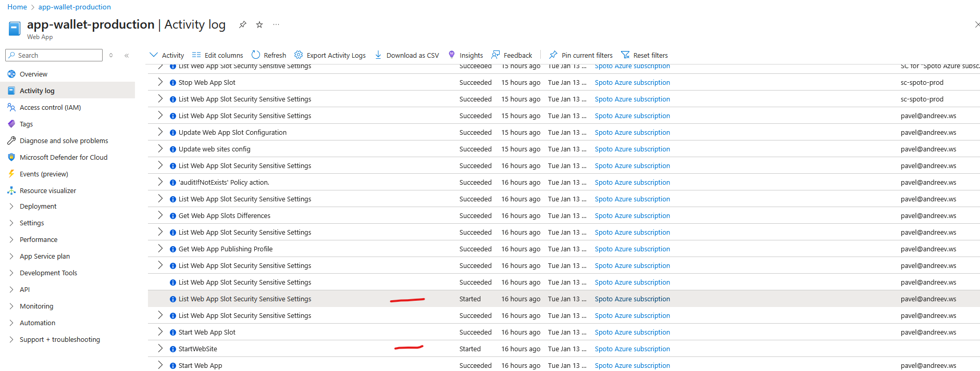Screen dimensions: 980x371
Task: Click the Feedback person icon
Action: point(495,55)
